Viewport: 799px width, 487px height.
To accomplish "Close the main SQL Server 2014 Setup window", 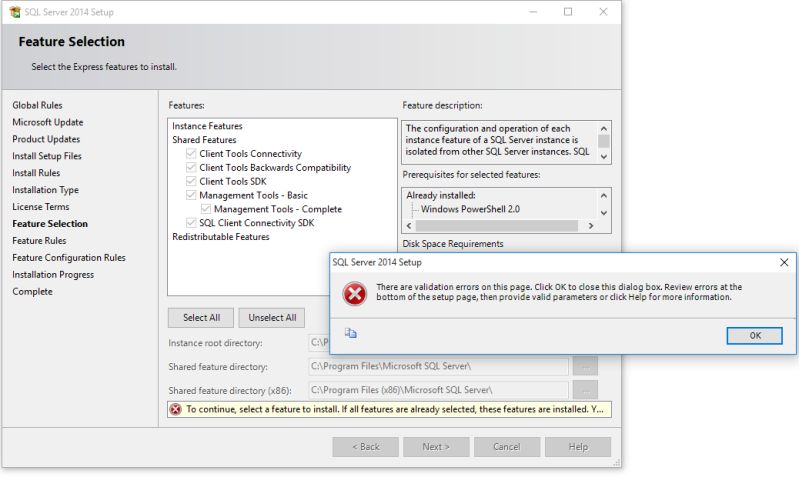I will 603,12.
